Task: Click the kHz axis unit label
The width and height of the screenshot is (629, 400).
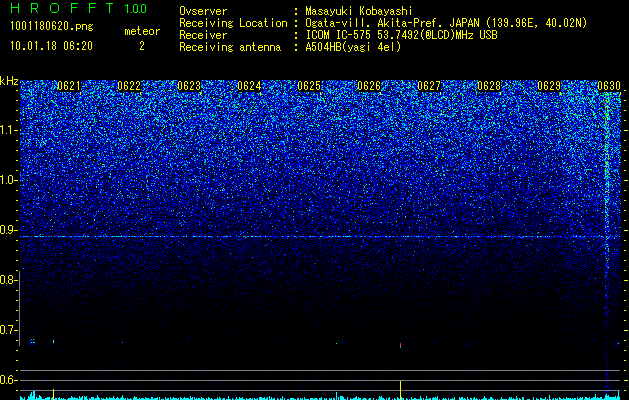Action: (x=9, y=81)
